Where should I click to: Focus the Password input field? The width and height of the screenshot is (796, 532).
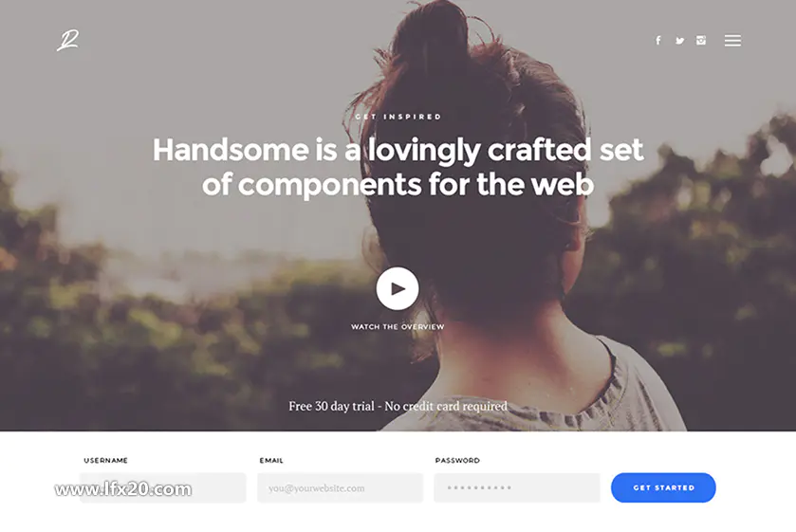(x=517, y=487)
